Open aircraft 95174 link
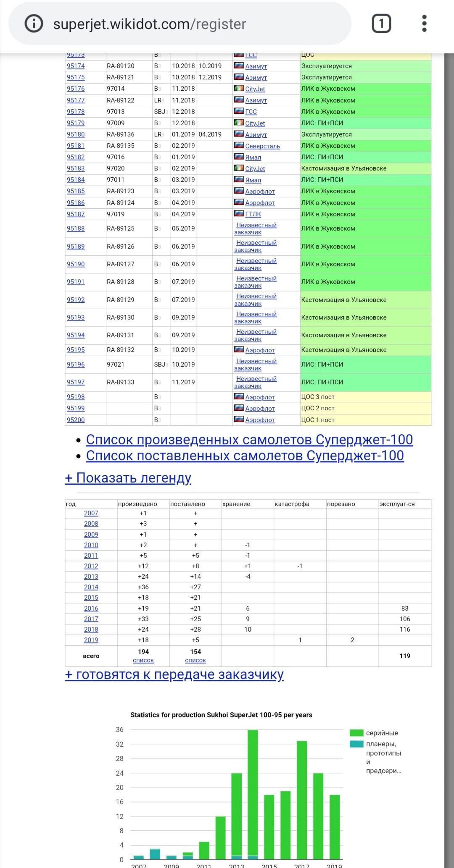454x868 pixels. pos(76,66)
